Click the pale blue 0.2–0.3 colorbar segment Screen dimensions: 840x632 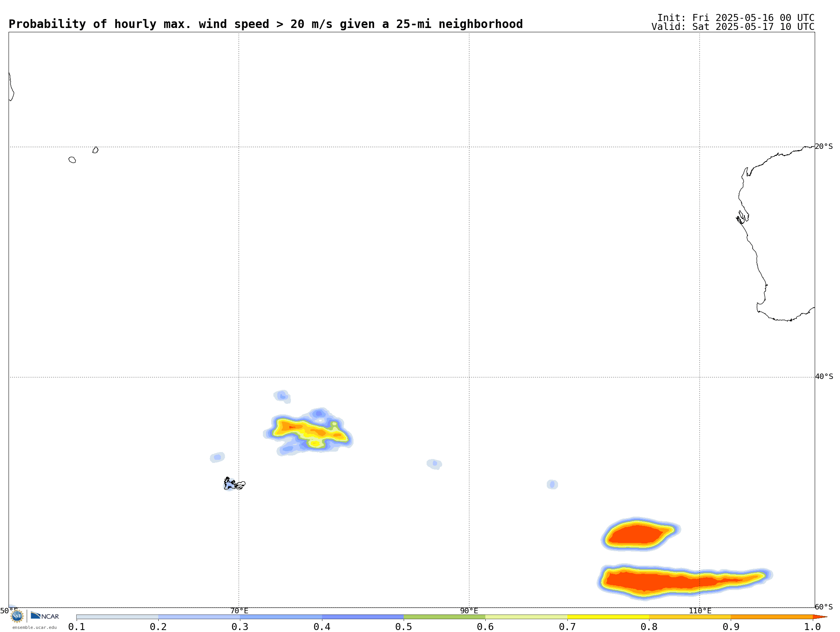click(x=199, y=617)
